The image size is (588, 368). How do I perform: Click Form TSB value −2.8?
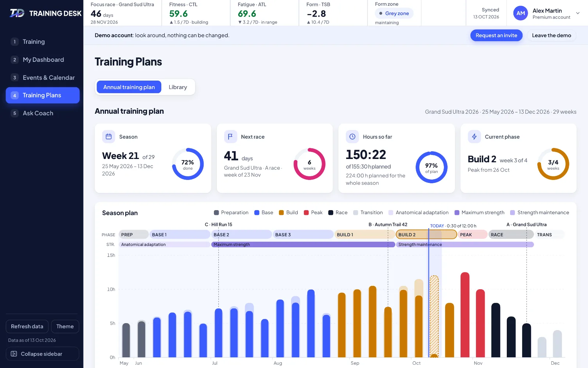tap(316, 14)
